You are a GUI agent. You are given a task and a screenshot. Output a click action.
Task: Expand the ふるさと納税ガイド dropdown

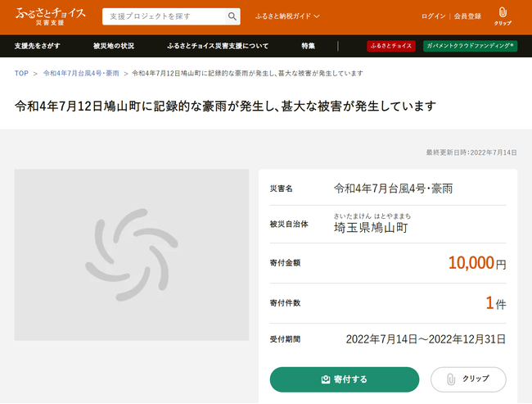(x=287, y=16)
